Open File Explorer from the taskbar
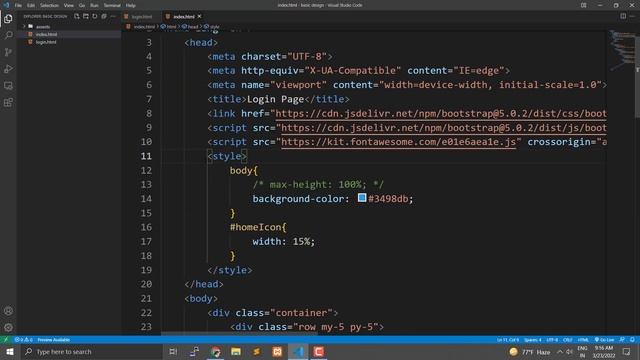The image size is (640, 360). pos(236,351)
